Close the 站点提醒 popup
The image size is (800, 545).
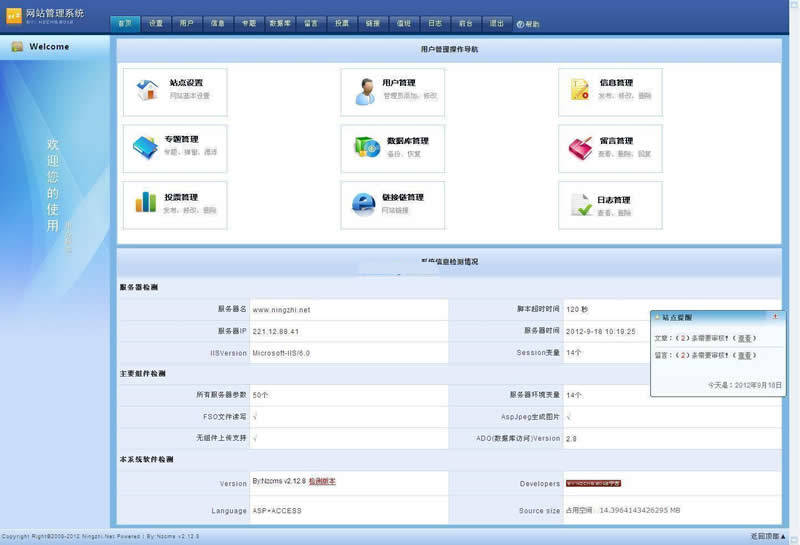[x=775, y=317]
